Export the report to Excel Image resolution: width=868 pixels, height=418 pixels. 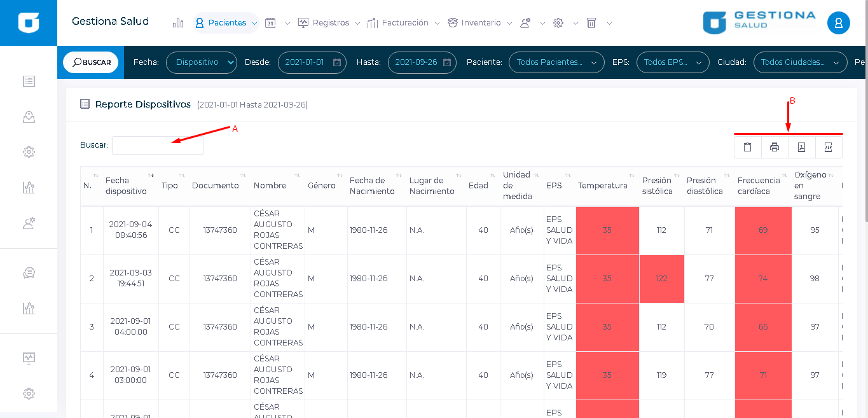(x=828, y=148)
